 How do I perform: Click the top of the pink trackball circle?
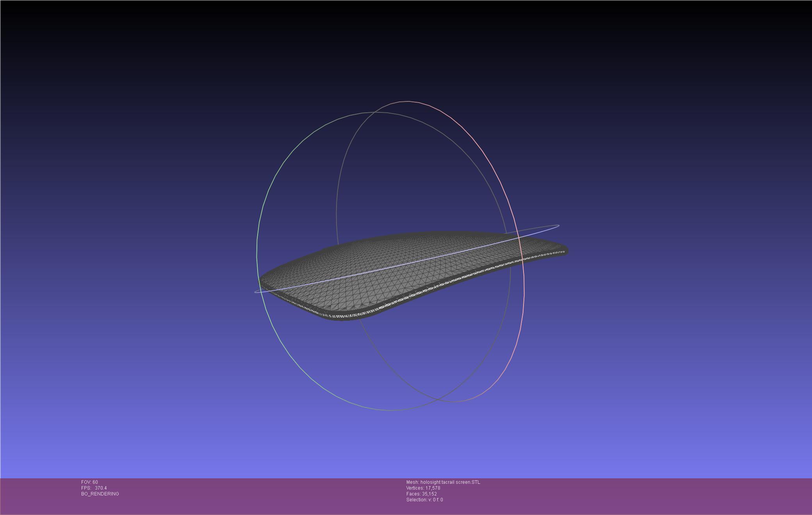(408, 101)
